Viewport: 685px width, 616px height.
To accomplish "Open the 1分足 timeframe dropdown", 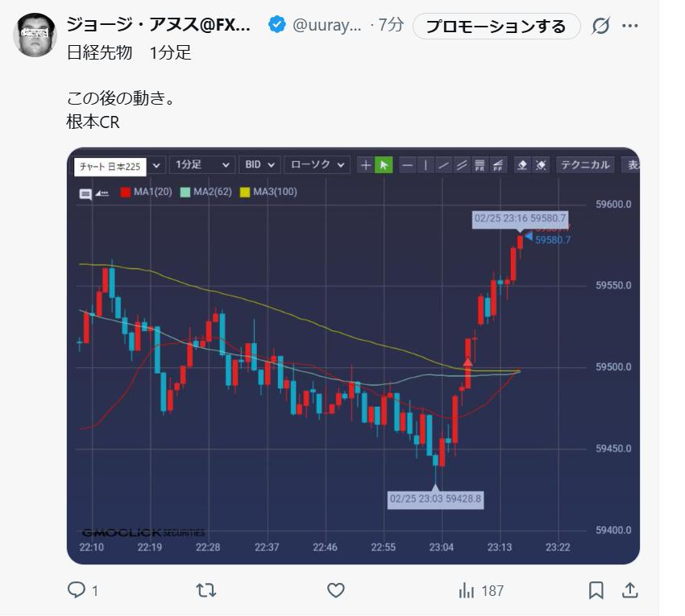I will click(202, 165).
